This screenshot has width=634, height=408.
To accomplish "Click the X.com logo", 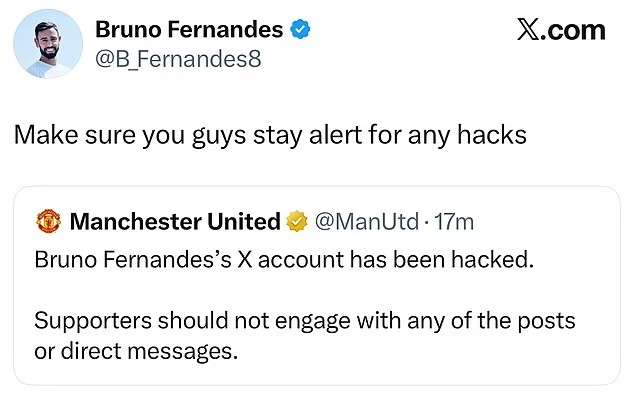I will click(x=561, y=30).
